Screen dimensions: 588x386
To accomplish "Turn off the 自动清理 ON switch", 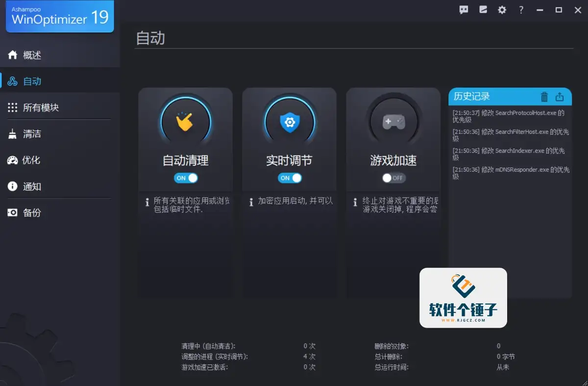I will [186, 178].
